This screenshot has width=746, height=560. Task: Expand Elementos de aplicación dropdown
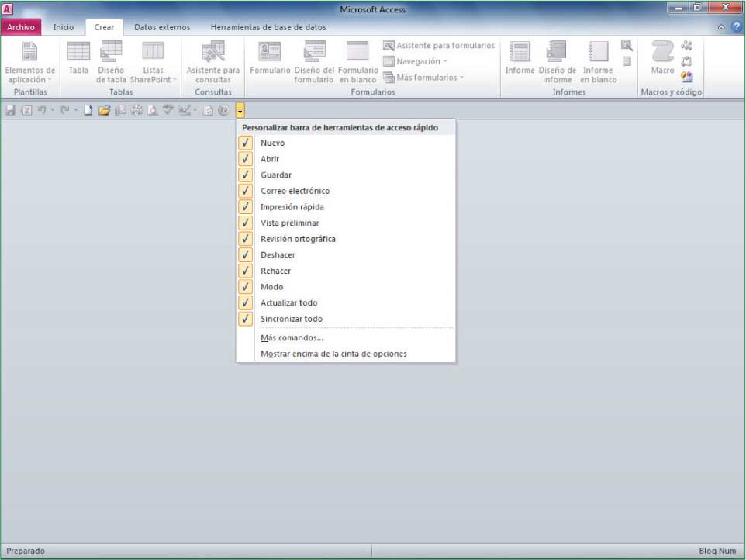point(30,62)
